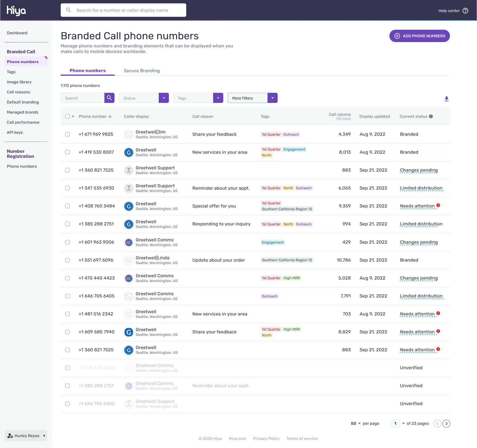This screenshot has width=477, height=448.
Task: Click the support avatar for +1 347 535 6930
Action: coord(129,188)
